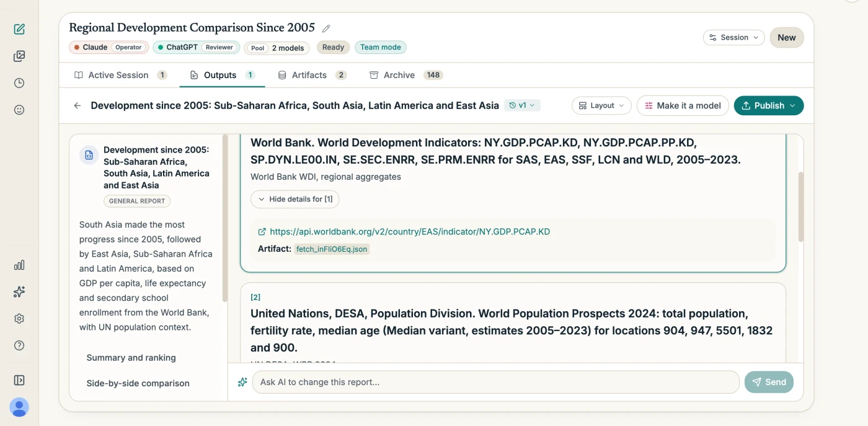This screenshot has width=868, height=426.
Task: Jump to Summary and ranking section
Action: (131, 358)
